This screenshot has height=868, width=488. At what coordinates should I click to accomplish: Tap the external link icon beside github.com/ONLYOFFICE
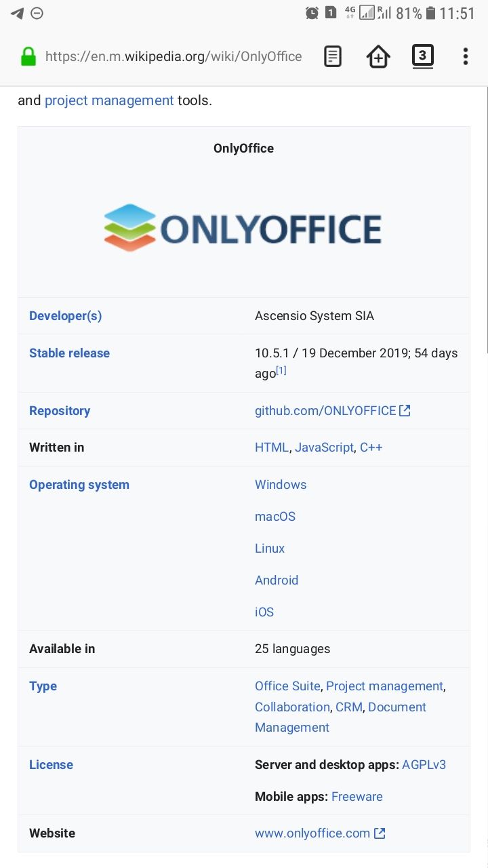coord(405,410)
